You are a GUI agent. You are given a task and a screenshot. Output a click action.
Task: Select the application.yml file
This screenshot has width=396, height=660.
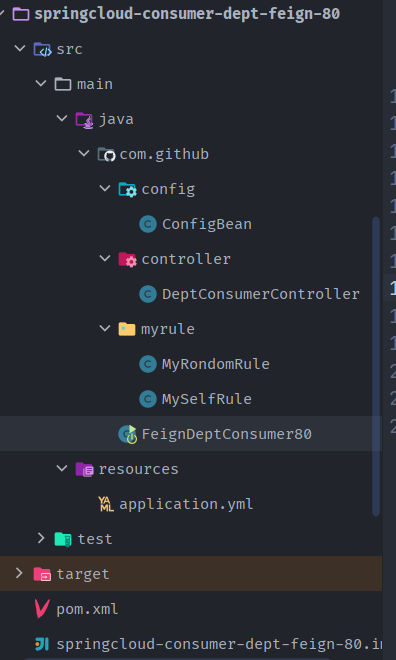pyautogui.click(x=186, y=504)
